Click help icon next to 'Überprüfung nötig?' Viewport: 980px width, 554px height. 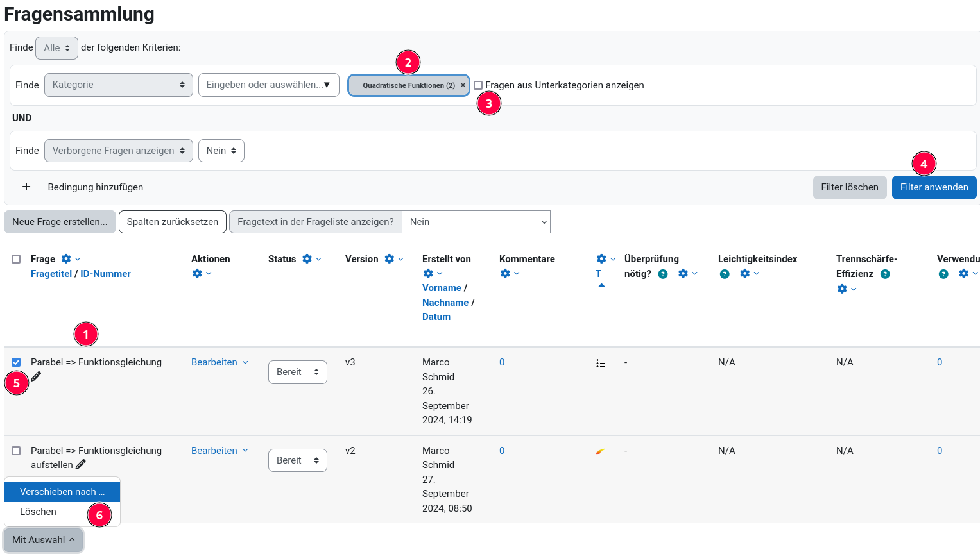663,274
